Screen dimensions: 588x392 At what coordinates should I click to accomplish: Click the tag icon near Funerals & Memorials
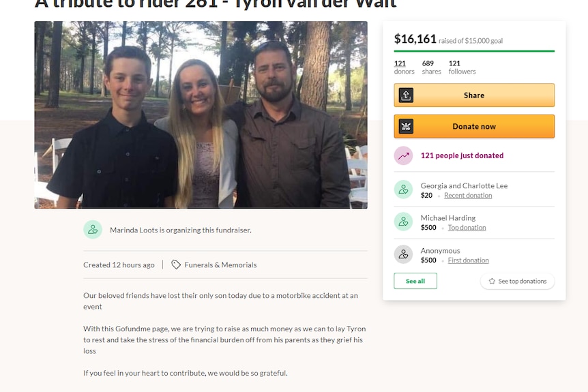[176, 265]
